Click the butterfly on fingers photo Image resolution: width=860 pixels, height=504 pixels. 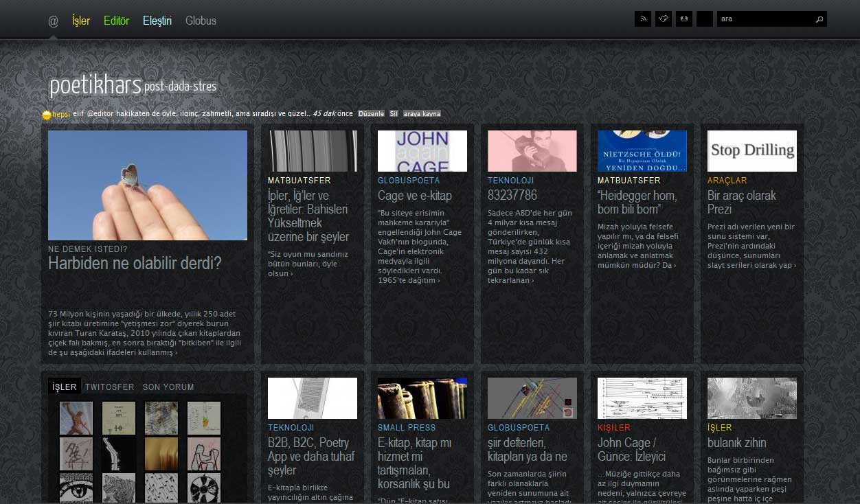click(148, 185)
